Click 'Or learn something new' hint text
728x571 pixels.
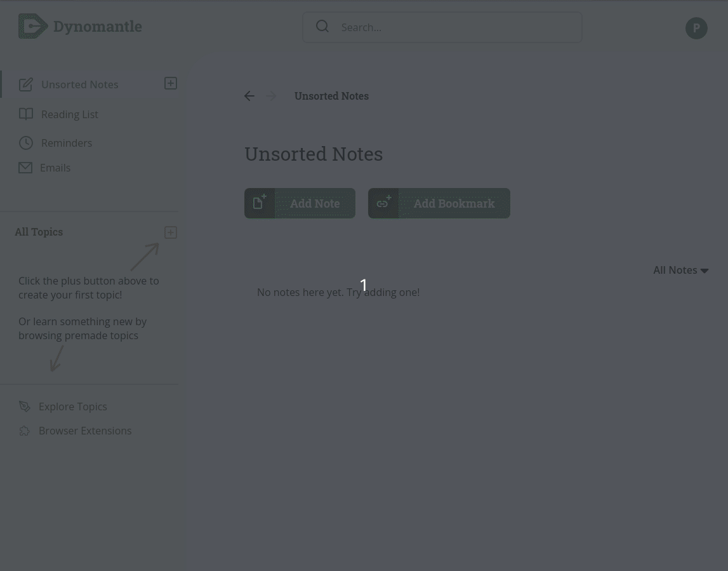pyautogui.click(x=83, y=328)
